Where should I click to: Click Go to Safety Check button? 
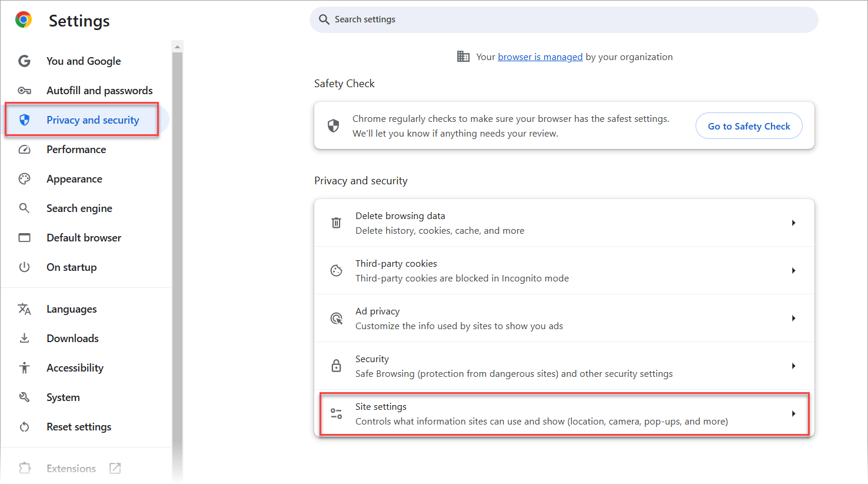(749, 126)
